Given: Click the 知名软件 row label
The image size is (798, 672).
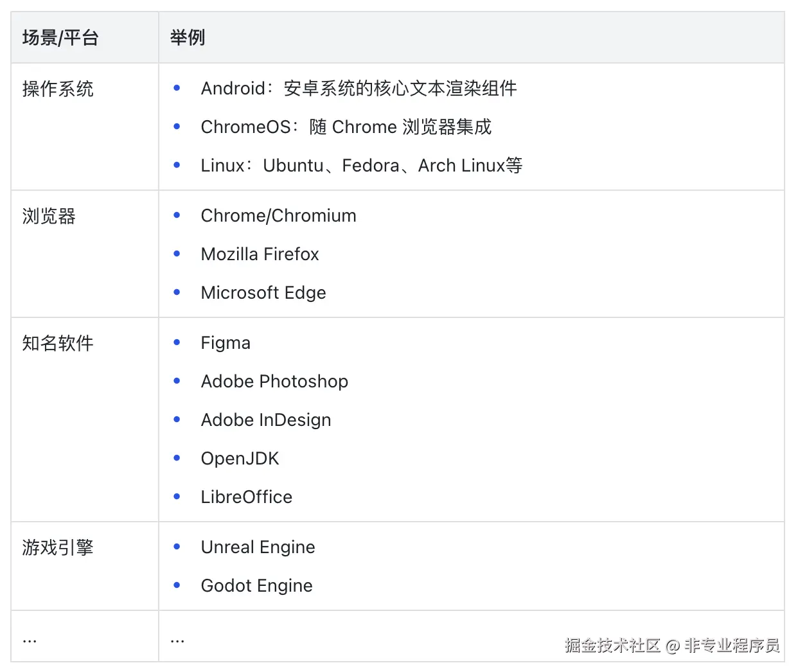Looking at the screenshot, I should pyautogui.click(x=58, y=343).
